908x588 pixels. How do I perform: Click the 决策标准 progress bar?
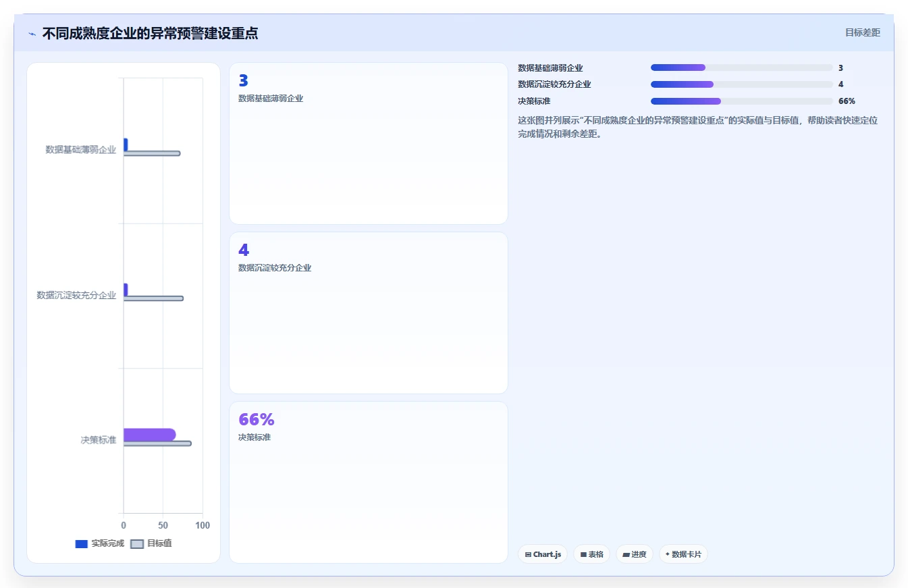(741, 101)
